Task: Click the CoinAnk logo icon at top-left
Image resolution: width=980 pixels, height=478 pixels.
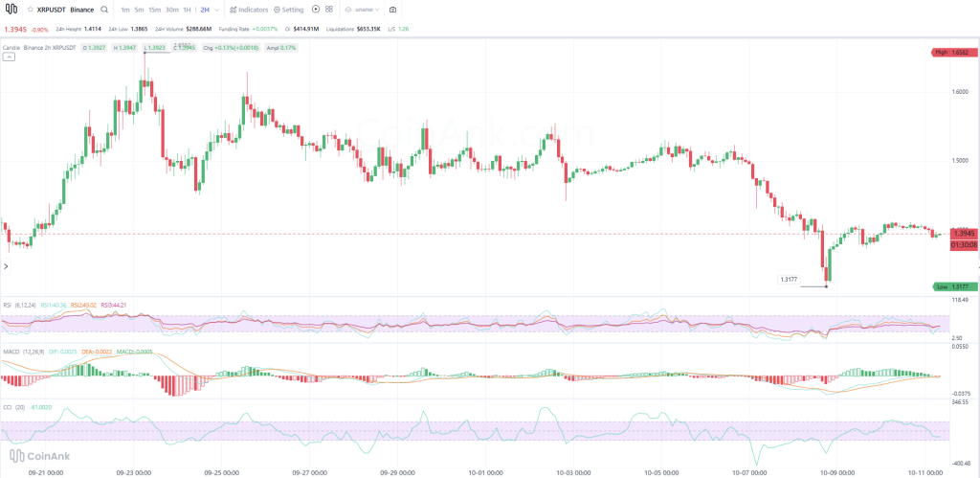Action: pos(11,10)
